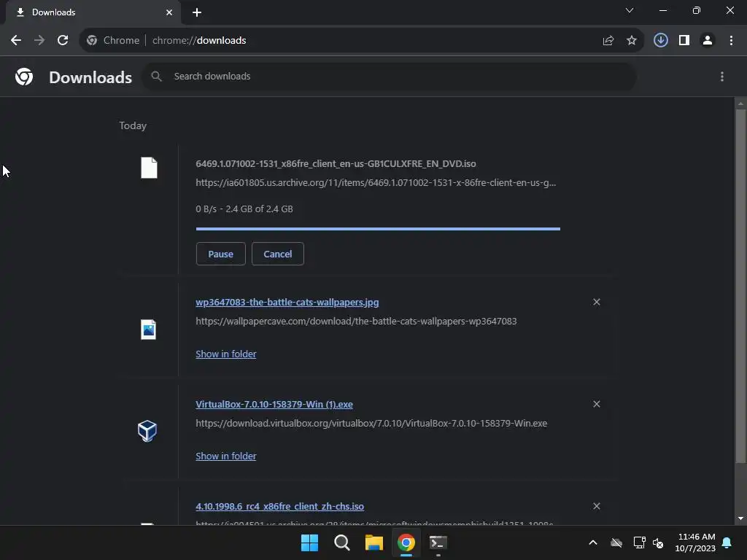Click the download.virtualbox.org source URL
The height and width of the screenshot is (560, 747).
point(371,423)
